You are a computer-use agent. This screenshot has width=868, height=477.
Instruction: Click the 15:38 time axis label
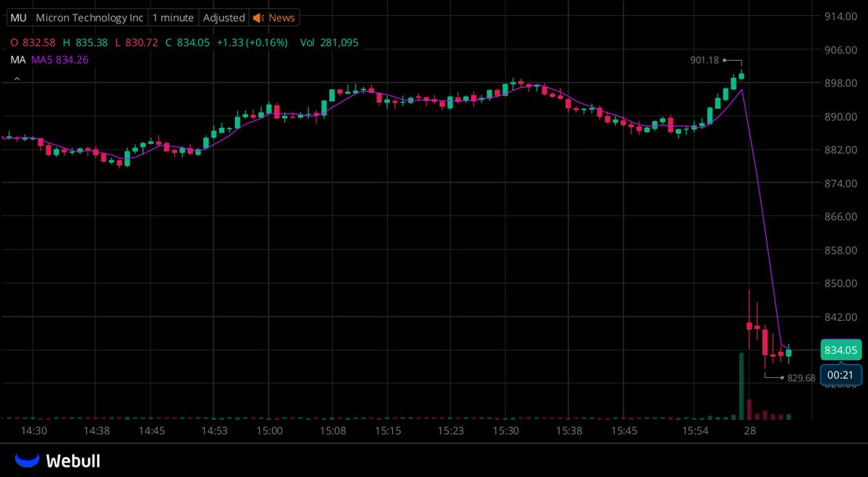click(x=569, y=431)
